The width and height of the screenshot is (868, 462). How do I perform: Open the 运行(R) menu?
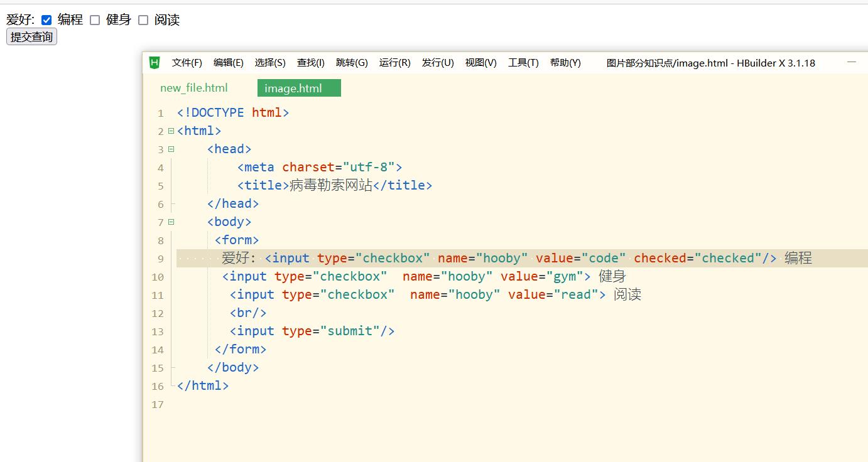(394, 63)
